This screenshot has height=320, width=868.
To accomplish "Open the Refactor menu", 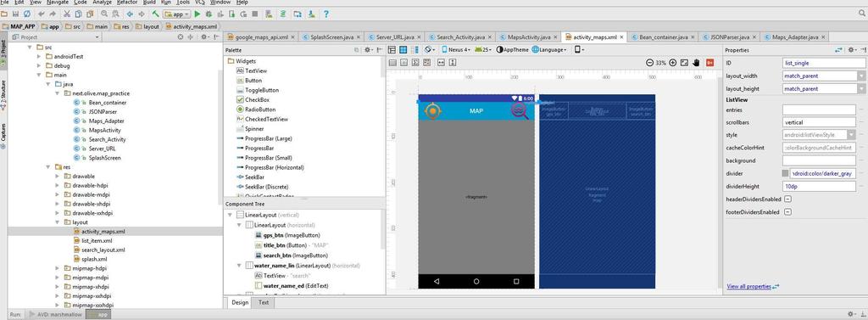I will (x=127, y=3).
